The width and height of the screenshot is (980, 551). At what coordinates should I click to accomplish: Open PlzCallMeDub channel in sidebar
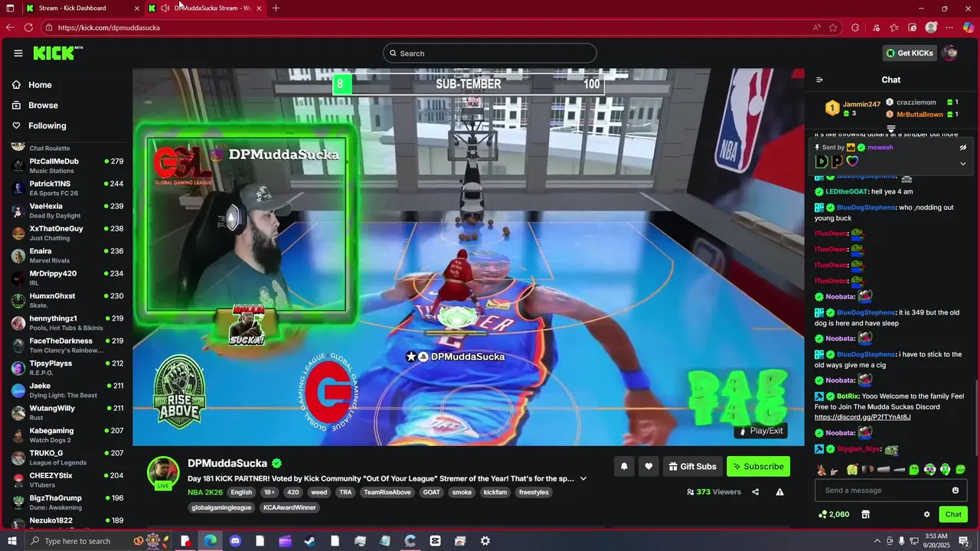point(67,166)
